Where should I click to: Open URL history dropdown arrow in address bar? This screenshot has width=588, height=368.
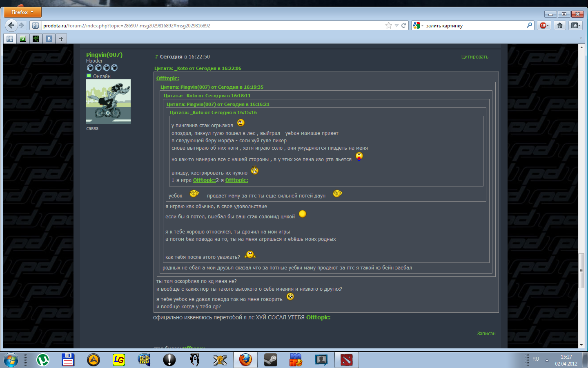click(x=396, y=25)
